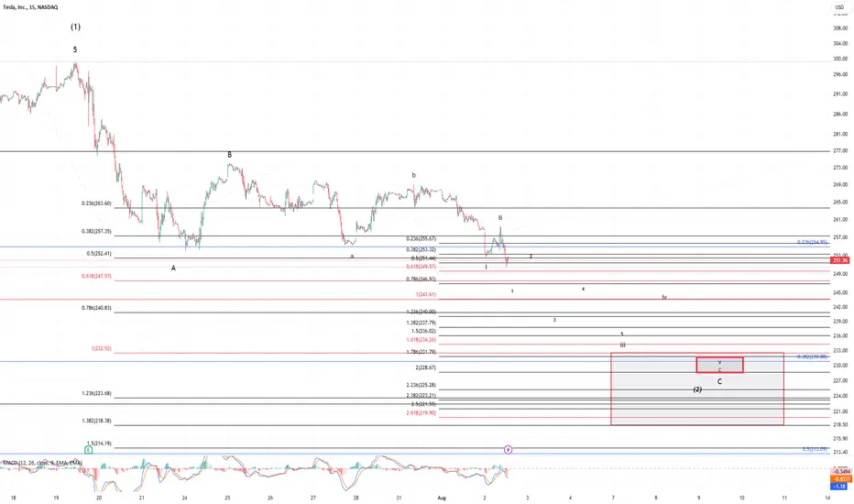Select the red 0.618(247.57) Fibonacci label
This screenshot has height=504, width=854.
96,276
